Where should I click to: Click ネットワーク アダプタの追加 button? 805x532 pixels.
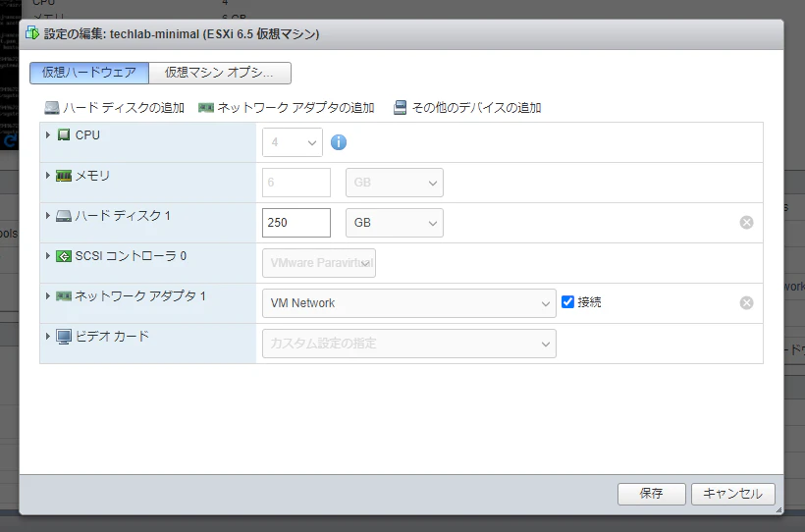[x=287, y=108]
